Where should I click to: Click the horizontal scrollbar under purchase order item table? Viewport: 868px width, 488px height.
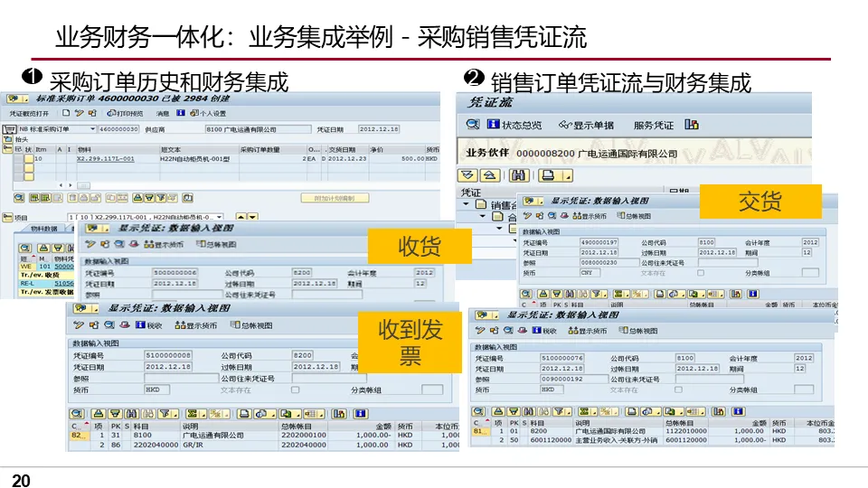[83, 185]
